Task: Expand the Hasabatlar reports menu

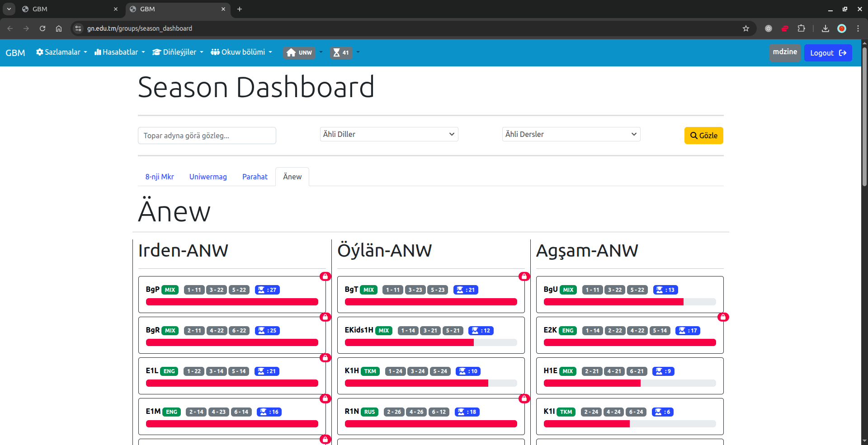Action: pos(120,52)
